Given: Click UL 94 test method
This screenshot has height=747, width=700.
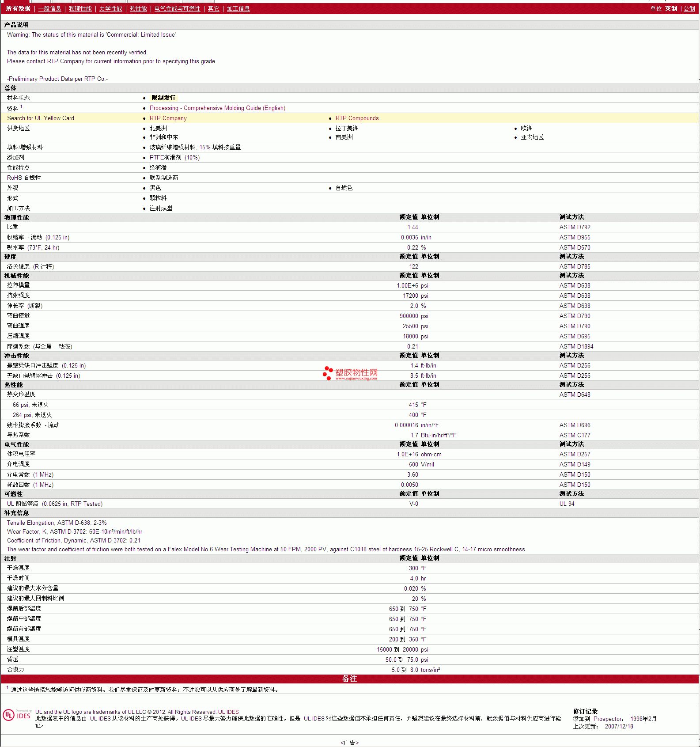Looking at the screenshot, I should click(x=567, y=504).
